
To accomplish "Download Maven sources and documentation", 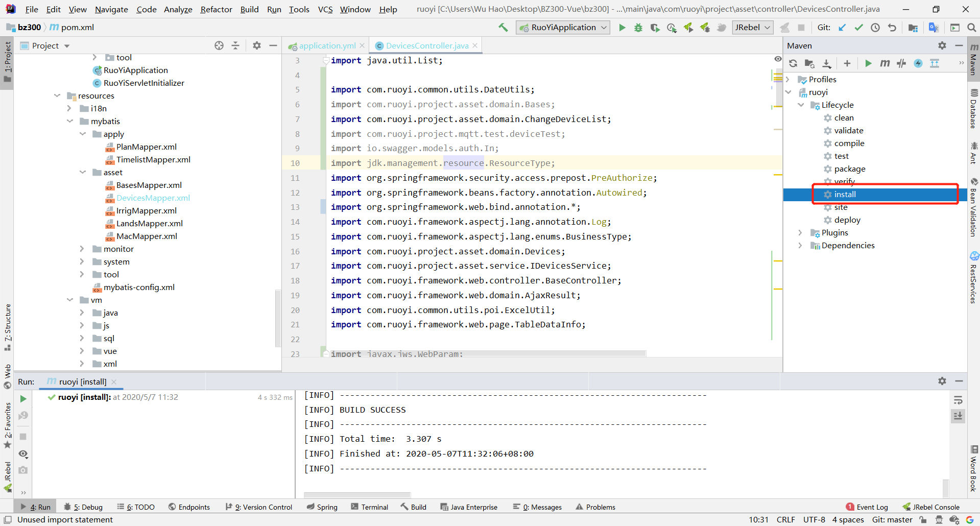I will 827,63.
